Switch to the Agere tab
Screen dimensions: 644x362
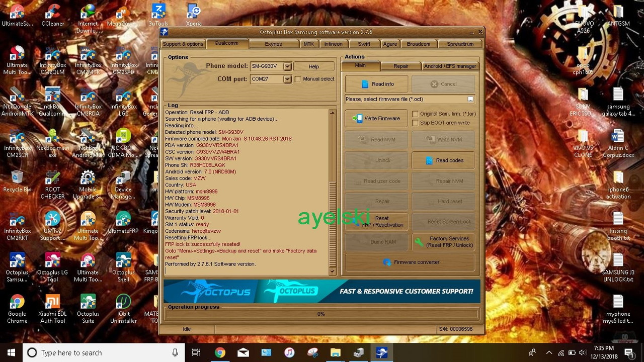(390, 44)
